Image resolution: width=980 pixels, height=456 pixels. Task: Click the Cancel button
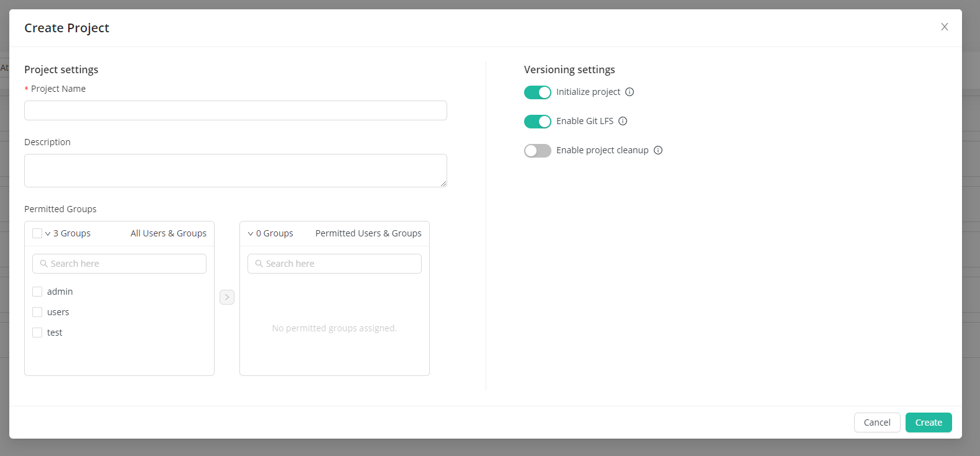876,422
